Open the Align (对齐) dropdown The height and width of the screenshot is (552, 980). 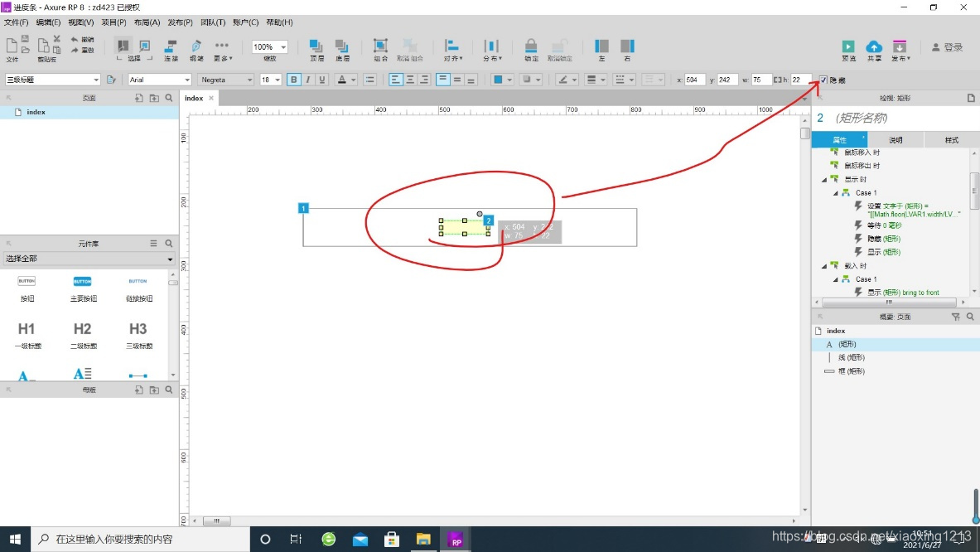coord(452,50)
